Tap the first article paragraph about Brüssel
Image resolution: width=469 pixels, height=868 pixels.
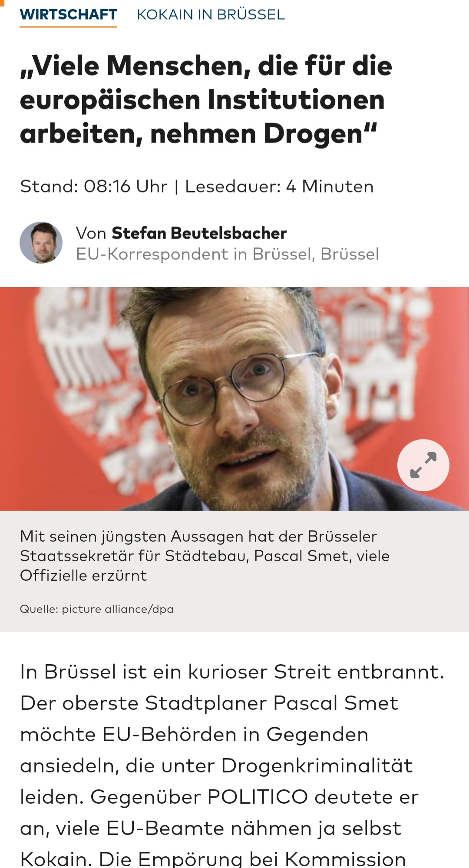coord(232,765)
